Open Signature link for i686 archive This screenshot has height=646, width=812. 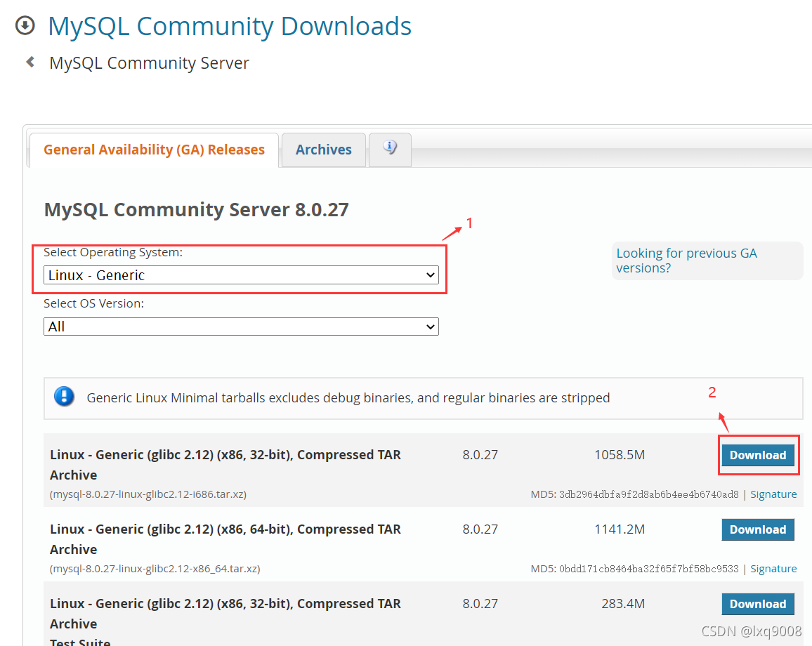pos(773,494)
